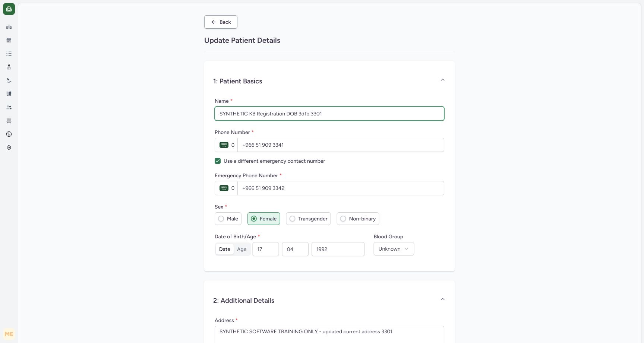Switch to the Date tab
The width and height of the screenshot is (644, 343).
tap(225, 249)
